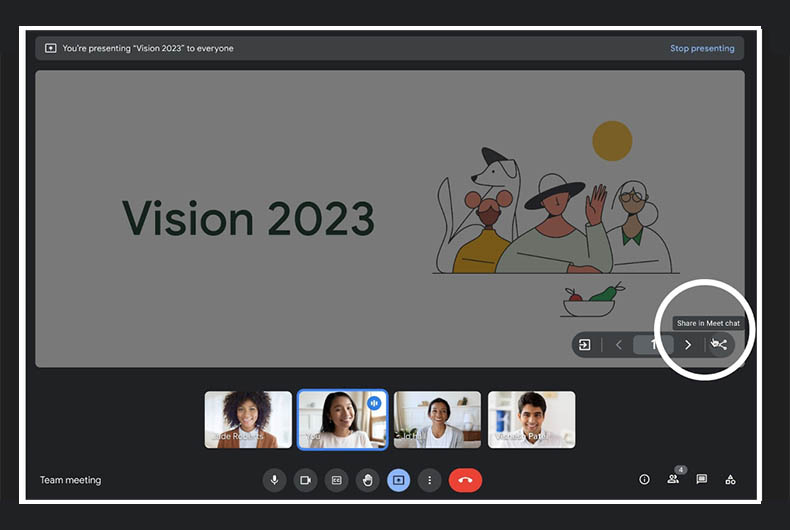Open the activities shapes icon
Screen dimensions: 790x530
[x=730, y=480]
